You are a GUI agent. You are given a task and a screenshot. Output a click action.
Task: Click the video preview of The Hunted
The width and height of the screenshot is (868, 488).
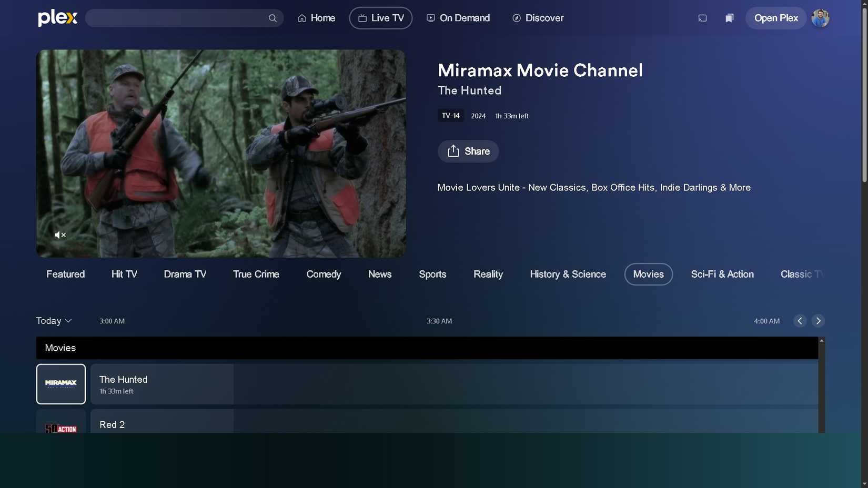pos(221,154)
